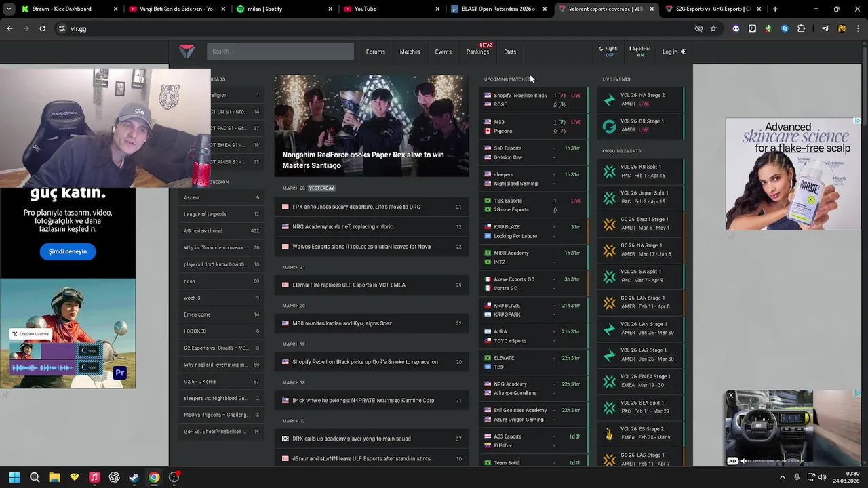Screen dimensions: 868x488
Task: Click the VCL 26: LAN Stage 1 event icon
Action: [x=609, y=329]
